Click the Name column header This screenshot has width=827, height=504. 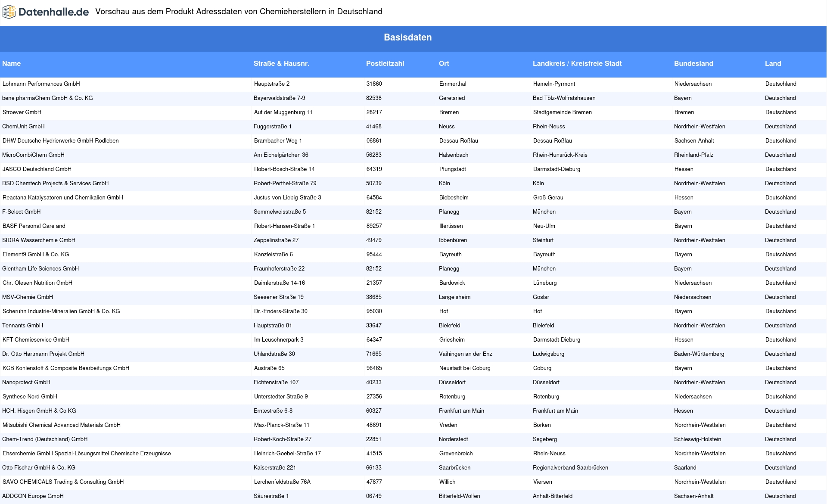(11, 63)
